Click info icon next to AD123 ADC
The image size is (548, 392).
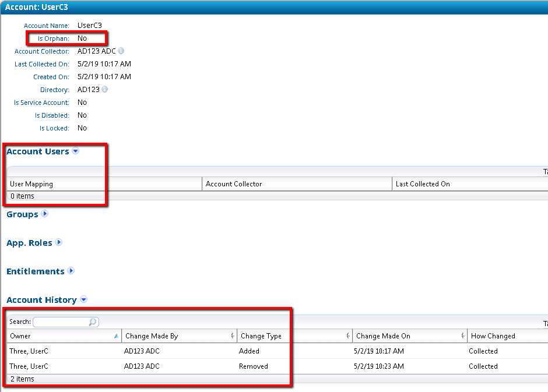click(121, 51)
